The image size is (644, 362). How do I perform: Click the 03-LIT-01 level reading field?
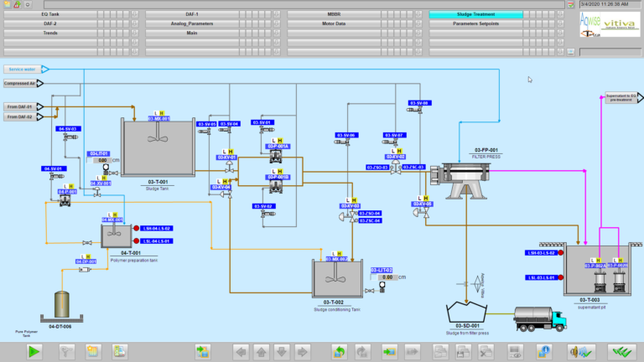point(103,160)
